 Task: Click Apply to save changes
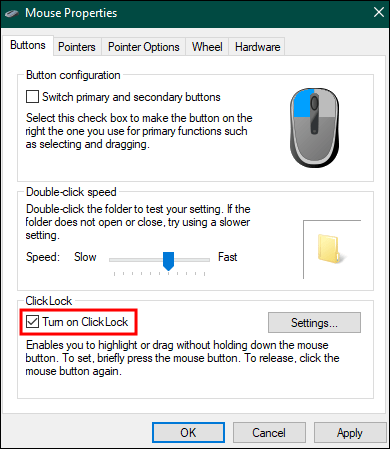tap(350, 433)
